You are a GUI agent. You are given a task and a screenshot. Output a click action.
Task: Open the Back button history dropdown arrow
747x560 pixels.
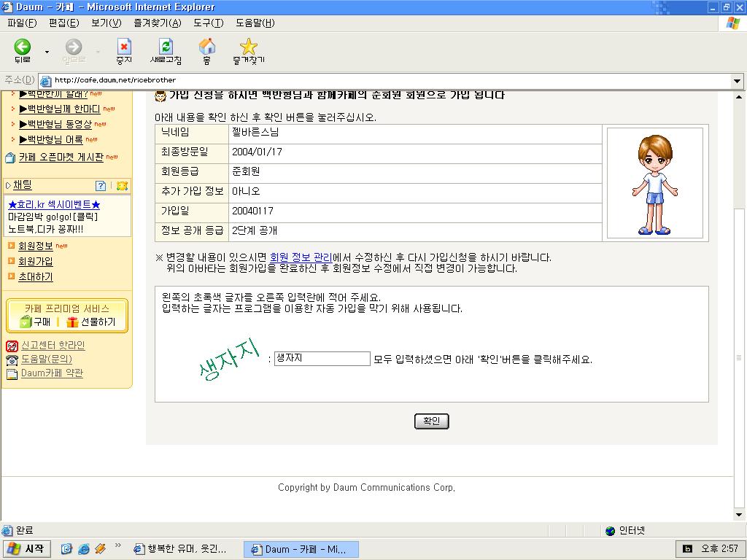click(x=47, y=52)
